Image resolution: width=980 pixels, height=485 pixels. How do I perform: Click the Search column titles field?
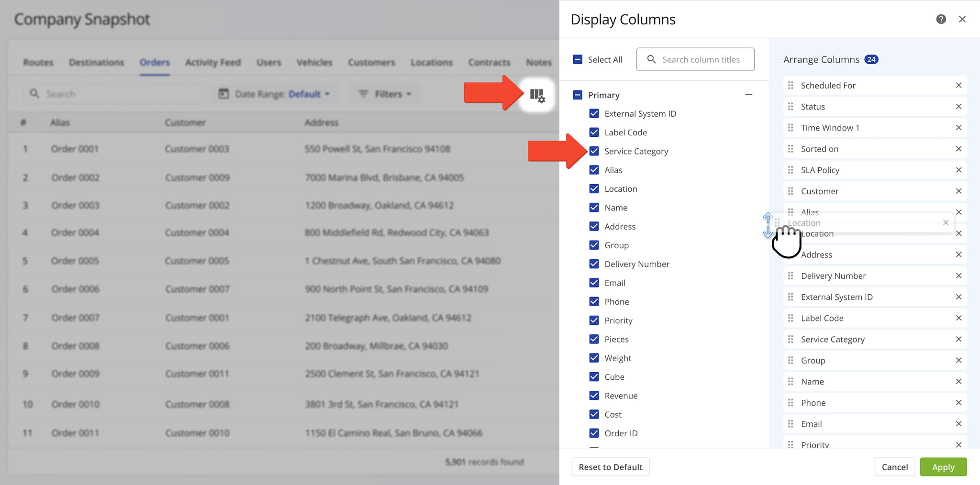coord(695,59)
